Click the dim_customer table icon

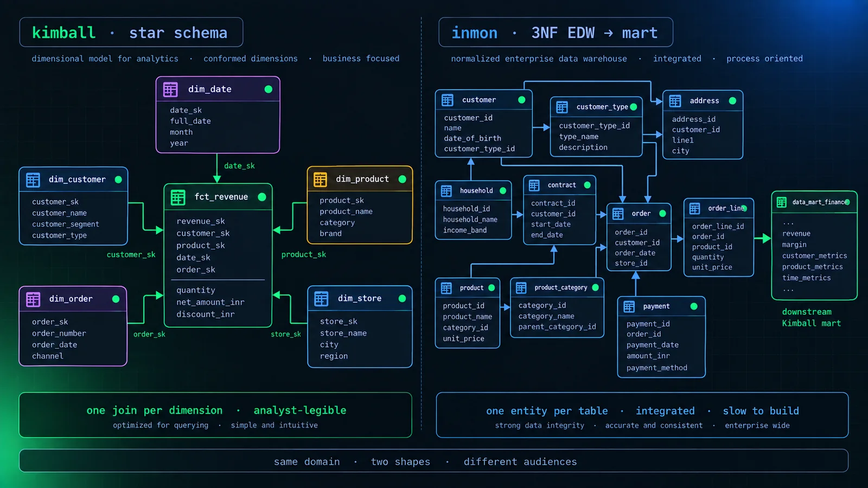click(x=33, y=179)
